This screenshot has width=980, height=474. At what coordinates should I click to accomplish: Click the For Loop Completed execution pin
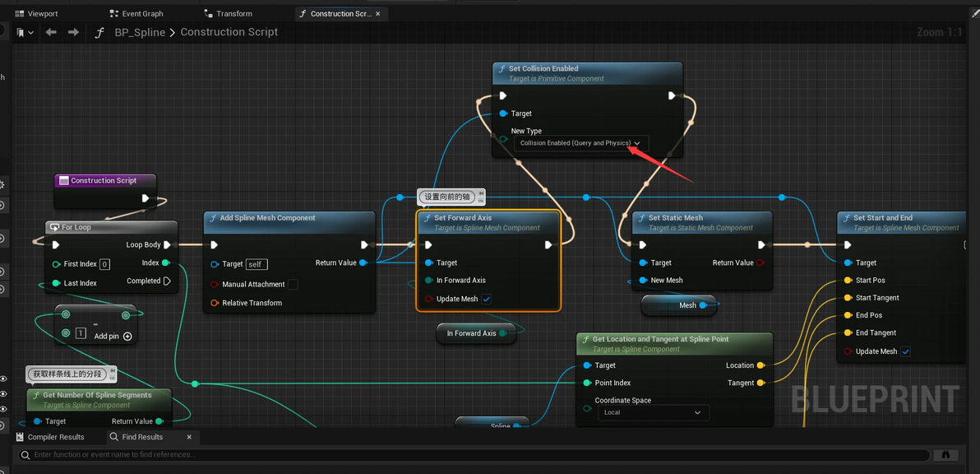click(x=167, y=281)
